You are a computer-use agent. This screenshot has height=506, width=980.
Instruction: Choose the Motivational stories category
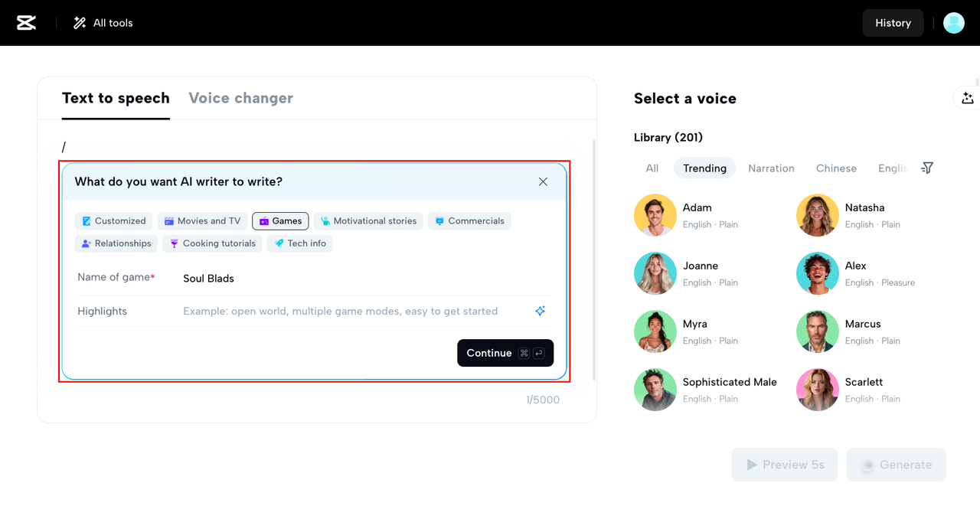(x=368, y=221)
